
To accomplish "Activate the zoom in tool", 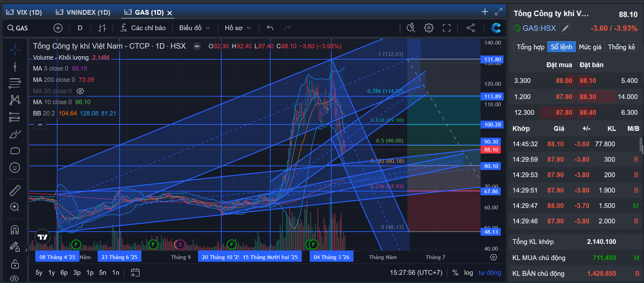I will (x=15, y=207).
